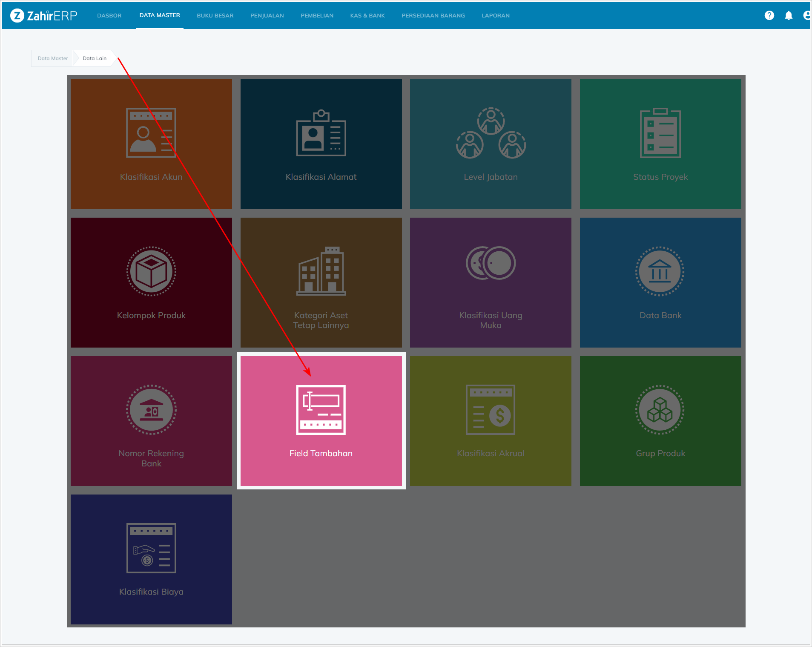The height and width of the screenshot is (647, 812).
Task: Click the ZahirERP logo
Action: click(44, 15)
